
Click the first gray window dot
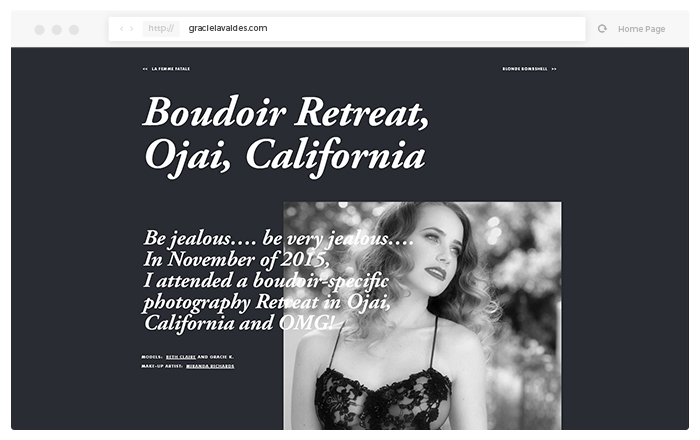point(39,29)
